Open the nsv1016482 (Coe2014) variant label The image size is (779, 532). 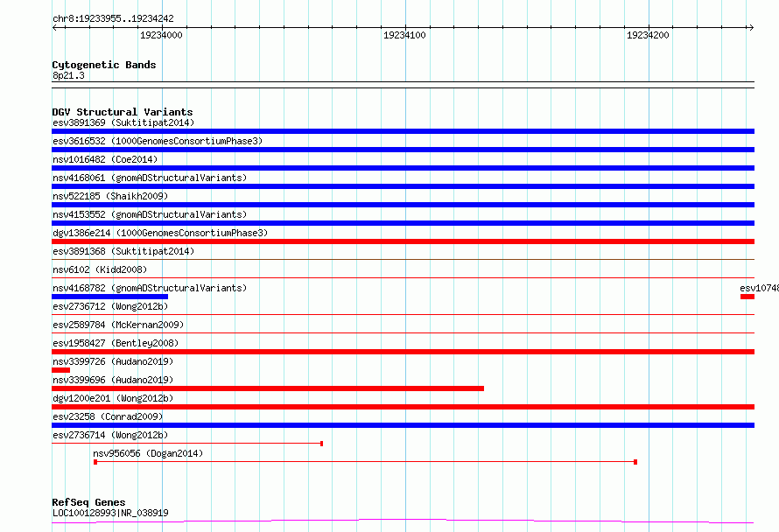(x=105, y=159)
